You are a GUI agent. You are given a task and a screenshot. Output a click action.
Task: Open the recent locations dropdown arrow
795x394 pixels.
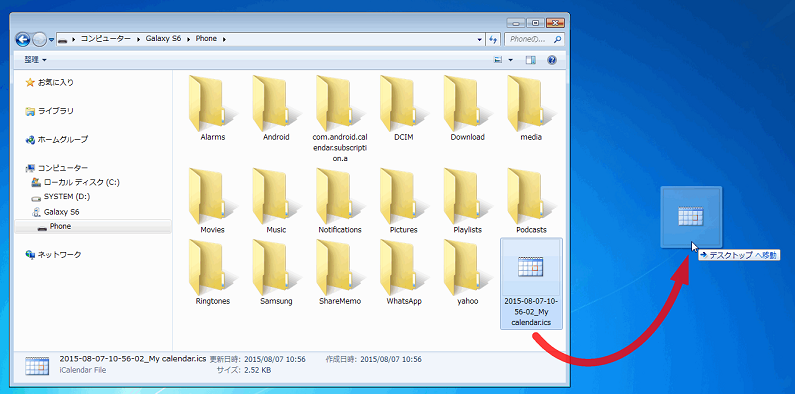[51, 39]
